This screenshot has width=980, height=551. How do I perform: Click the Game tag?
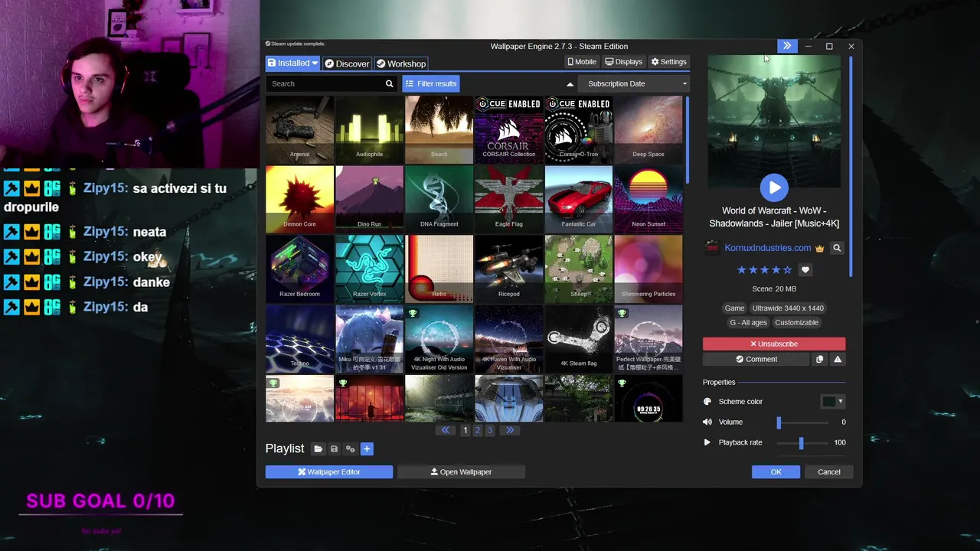tap(734, 308)
